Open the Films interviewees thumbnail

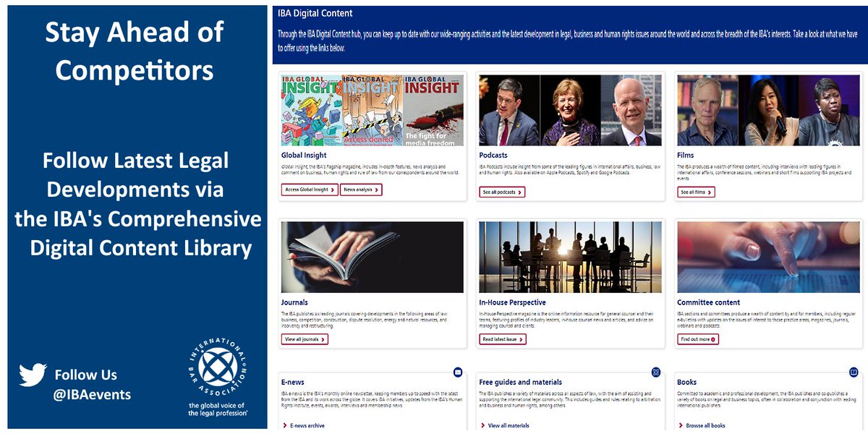click(x=768, y=111)
